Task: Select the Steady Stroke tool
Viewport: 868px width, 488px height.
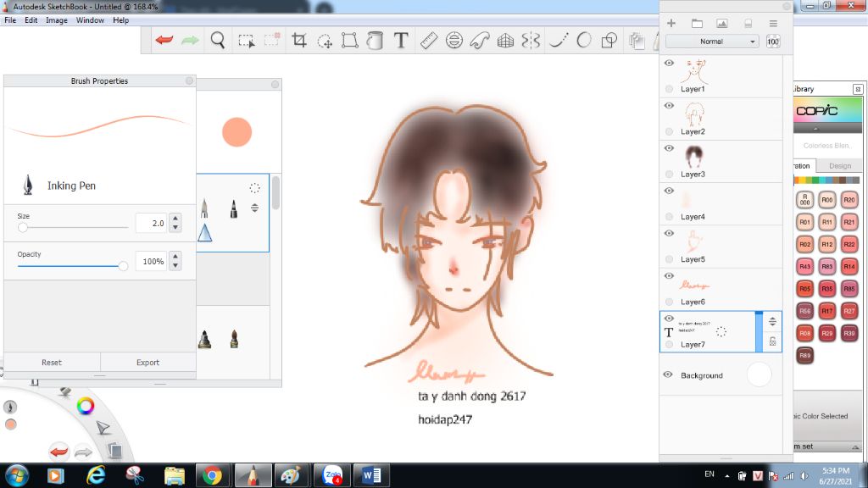Action: pos(558,41)
